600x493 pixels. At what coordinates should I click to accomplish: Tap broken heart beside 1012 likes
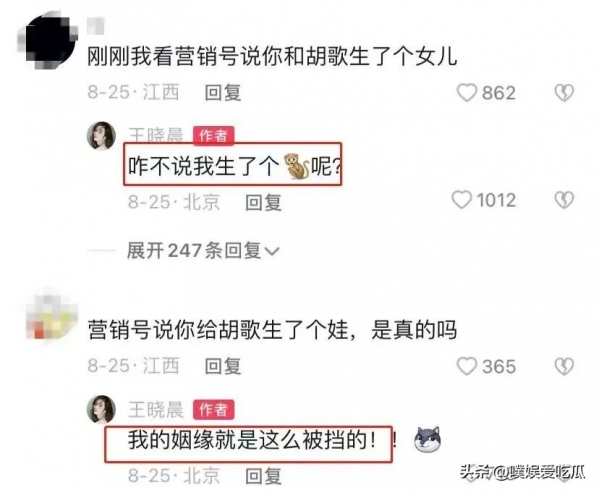[x=564, y=200]
